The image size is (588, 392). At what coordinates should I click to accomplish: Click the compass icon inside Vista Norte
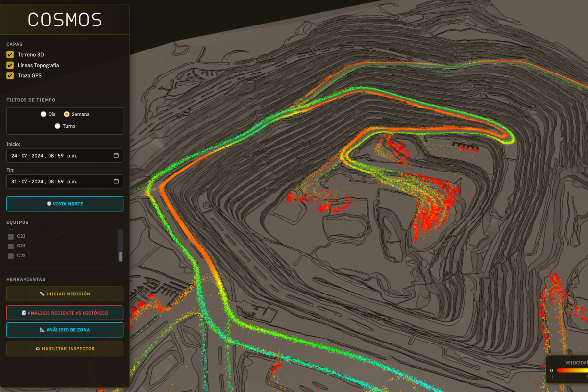click(x=49, y=203)
